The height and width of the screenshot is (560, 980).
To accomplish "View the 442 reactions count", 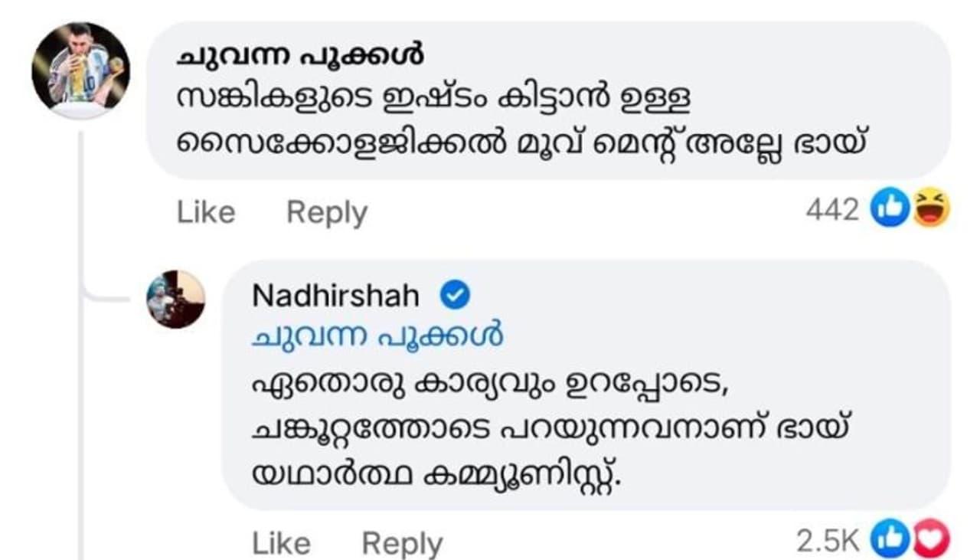I will (832, 209).
